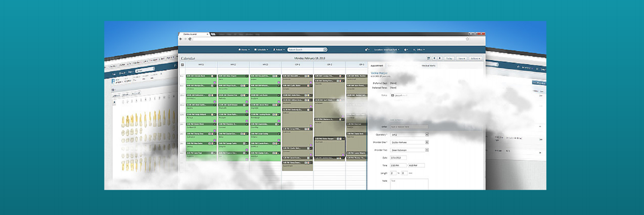Select the OP-2 column header
Viewport: 644px width, 215px height.
330,65
